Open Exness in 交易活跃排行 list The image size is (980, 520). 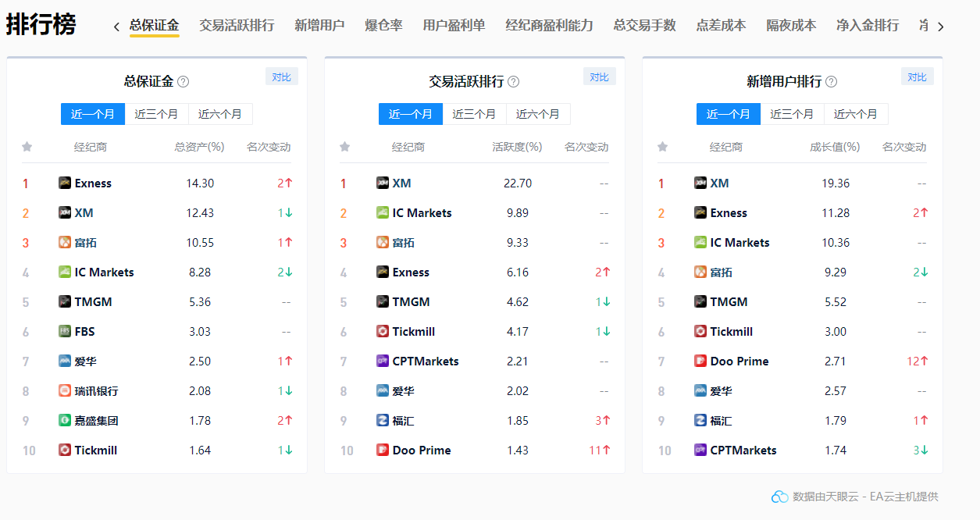[x=411, y=272]
